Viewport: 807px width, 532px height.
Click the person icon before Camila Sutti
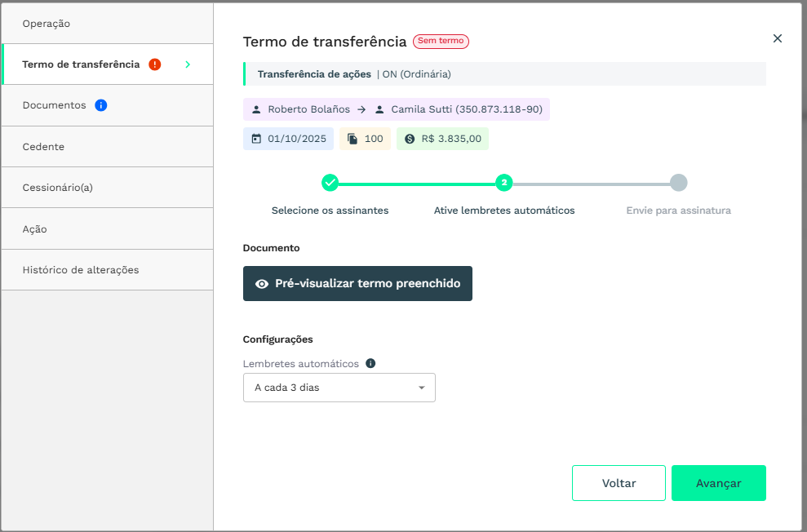pos(379,109)
